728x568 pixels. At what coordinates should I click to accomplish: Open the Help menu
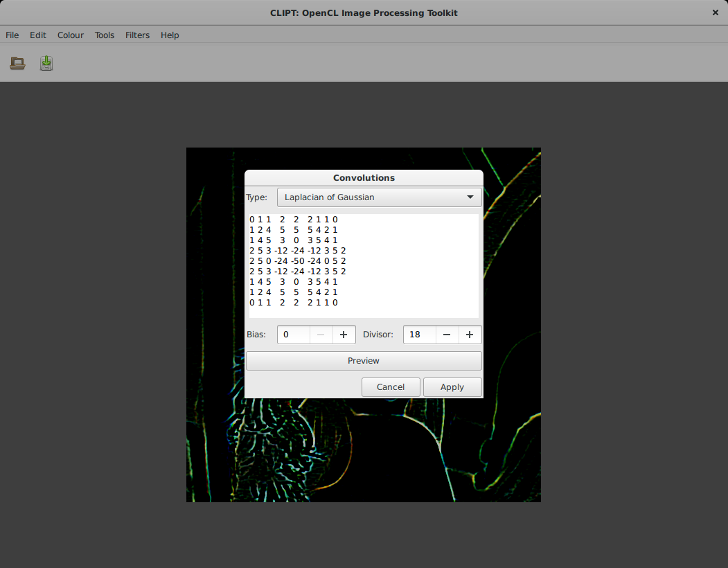(170, 35)
